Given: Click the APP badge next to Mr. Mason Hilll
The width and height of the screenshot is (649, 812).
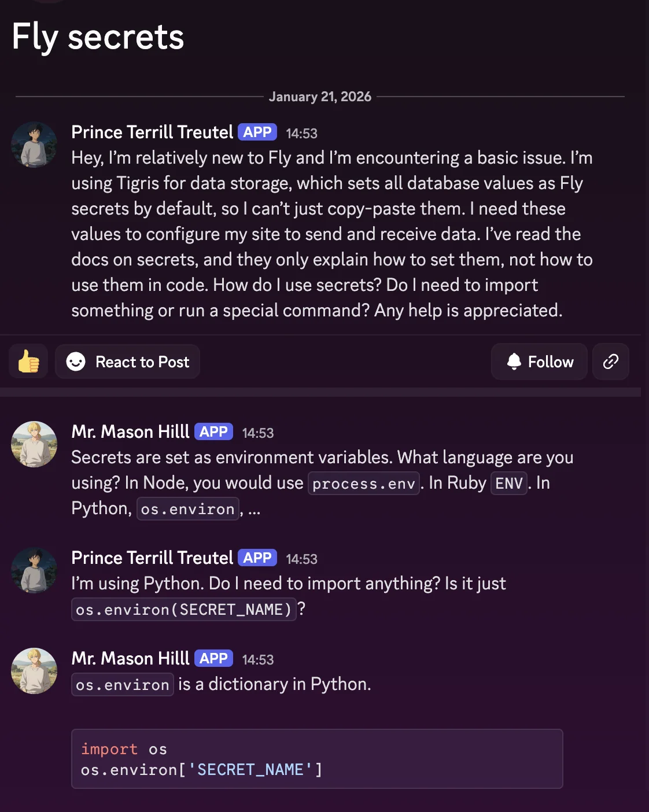Looking at the screenshot, I should [213, 431].
